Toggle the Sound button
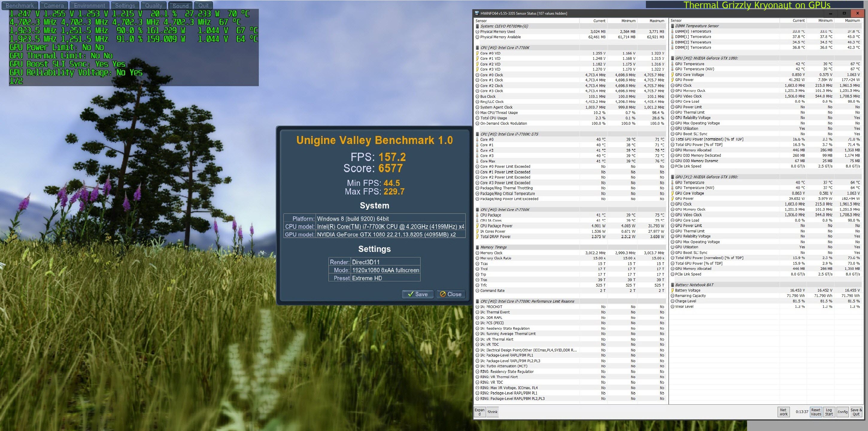 (180, 5)
